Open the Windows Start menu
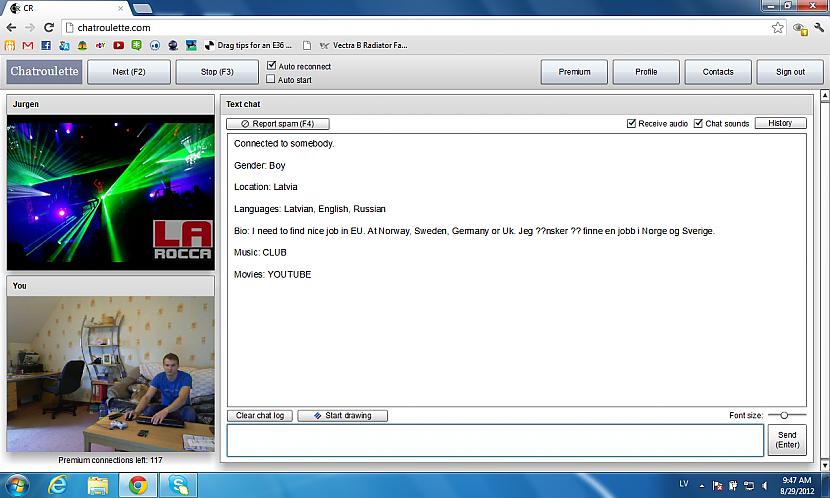 (16, 485)
